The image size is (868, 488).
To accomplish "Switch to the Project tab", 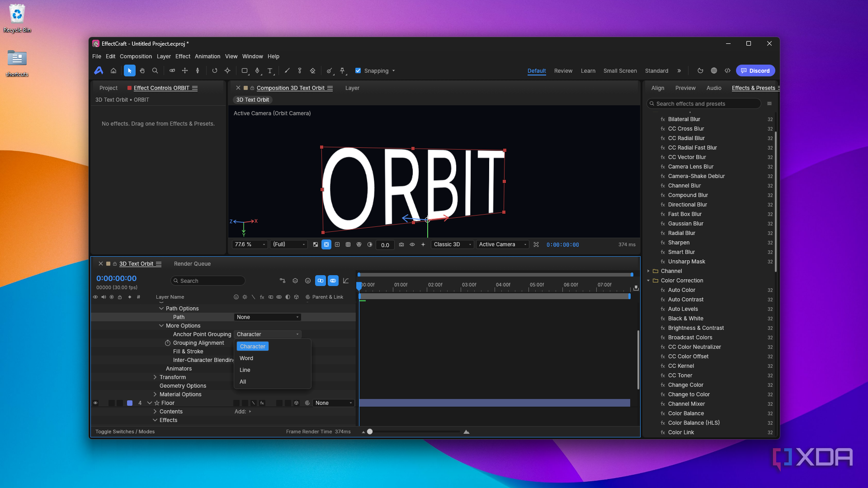I will 108,88.
